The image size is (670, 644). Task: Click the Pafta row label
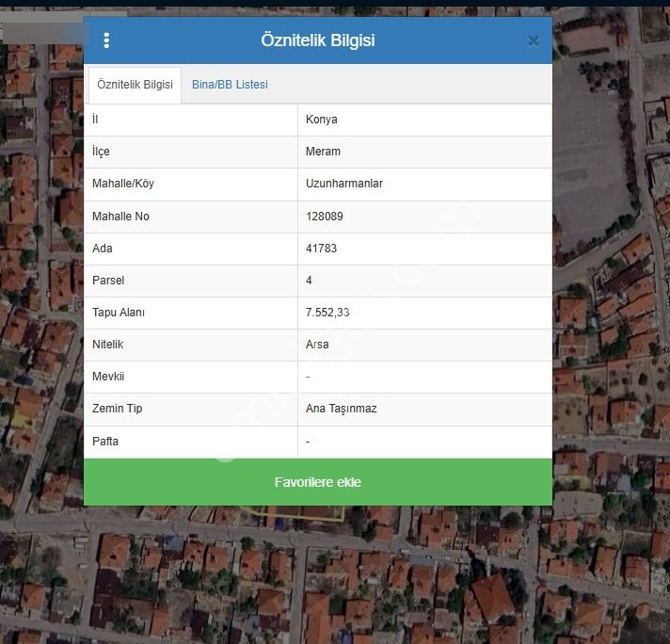pyautogui.click(x=105, y=441)
